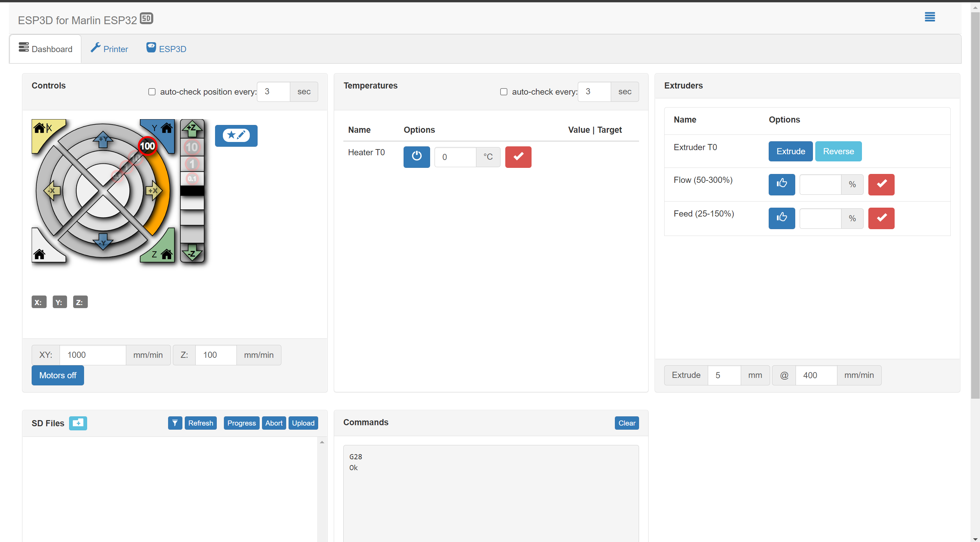Image resolution: width=980 pixels, height=542 pixels.
Task: Add a new folder in SD Files
Action: (78, 423)
